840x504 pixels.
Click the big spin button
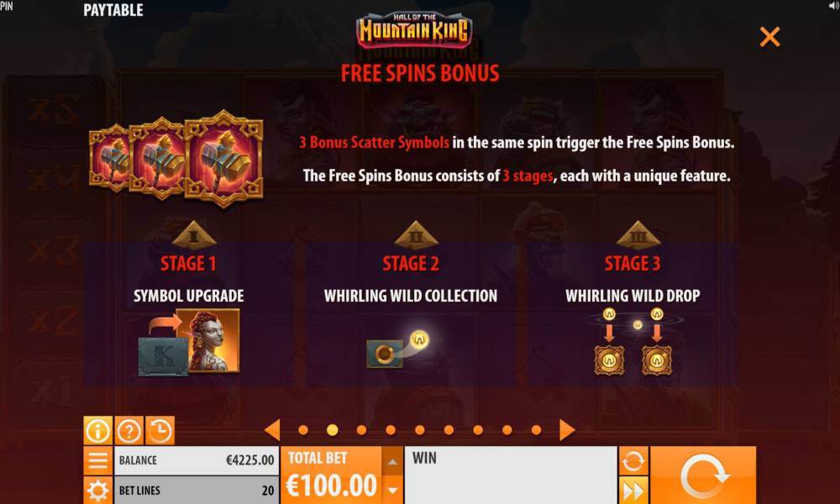click(x=703, y=475)
